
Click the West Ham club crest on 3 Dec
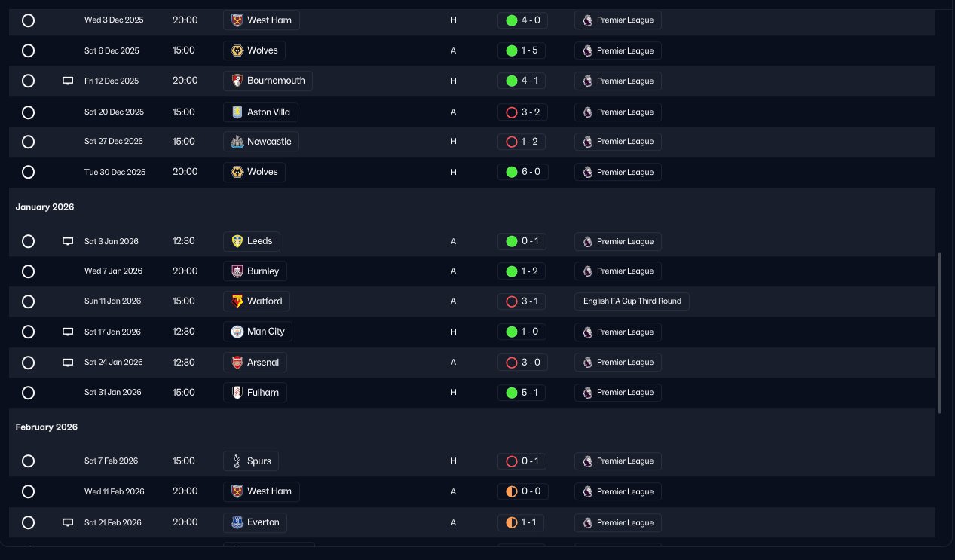pos(237,20)
